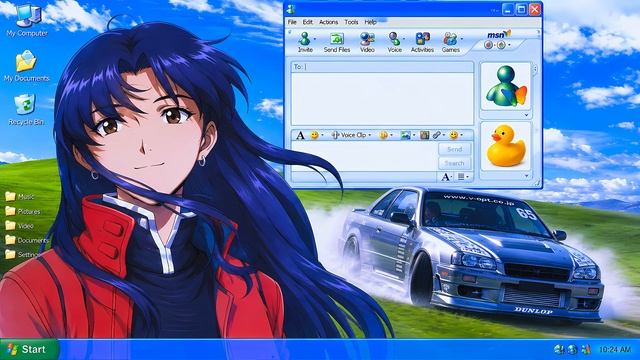Click the rubber duck display picture

tap(506, 146)
